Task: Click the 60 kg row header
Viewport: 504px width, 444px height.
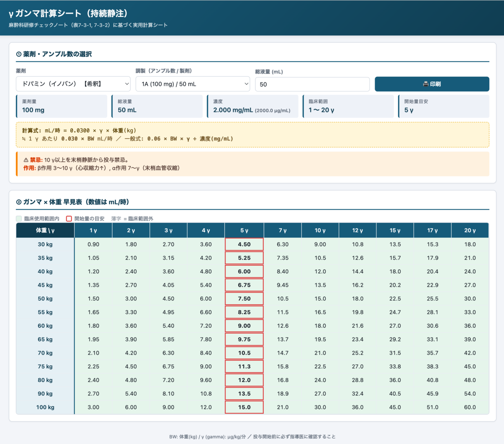Action: [x=45, y=326]
